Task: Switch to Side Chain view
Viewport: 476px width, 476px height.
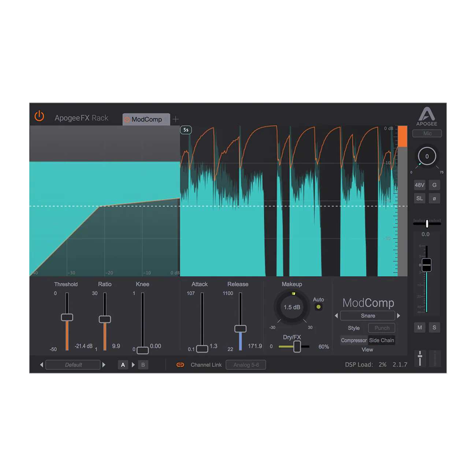Action: click(x=382, y=340)
